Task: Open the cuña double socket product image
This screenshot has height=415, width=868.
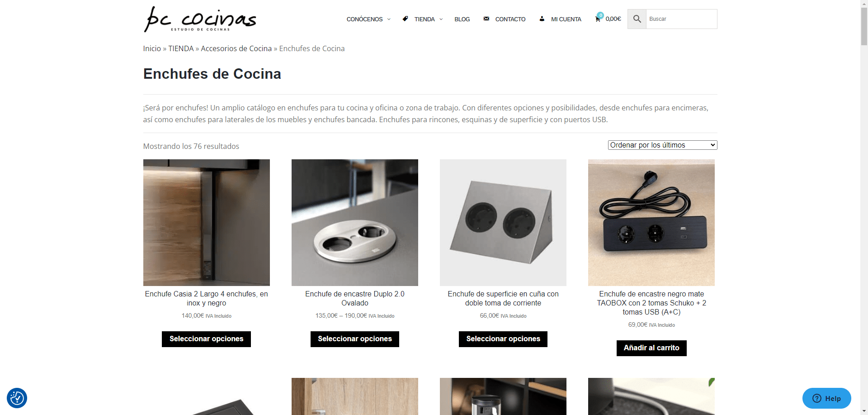Action: click(x=503, y=222)
